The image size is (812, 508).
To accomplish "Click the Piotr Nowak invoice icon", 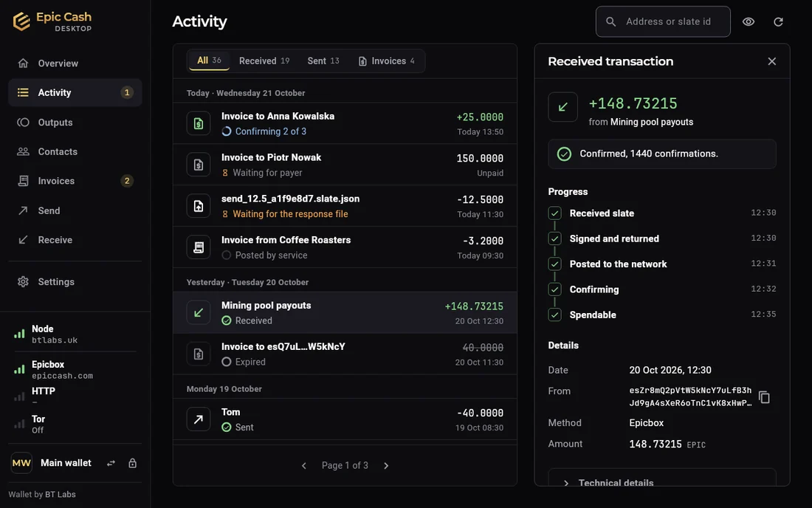I will click(199, 165).
